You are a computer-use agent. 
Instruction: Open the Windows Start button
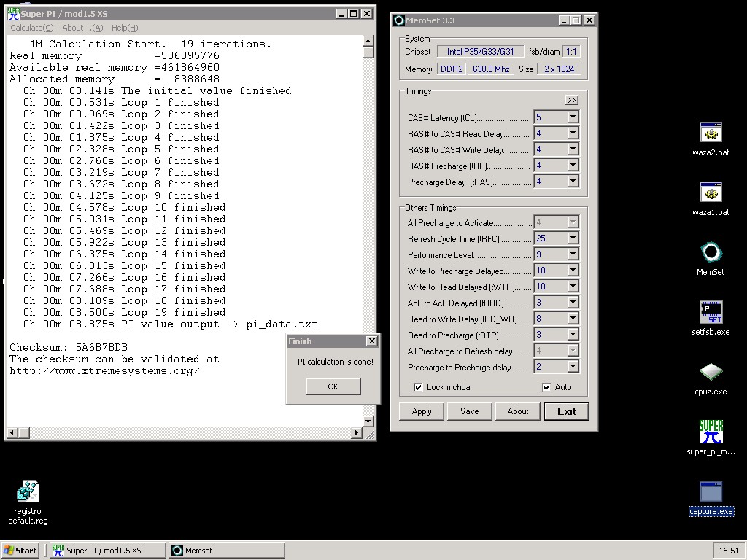20,551
